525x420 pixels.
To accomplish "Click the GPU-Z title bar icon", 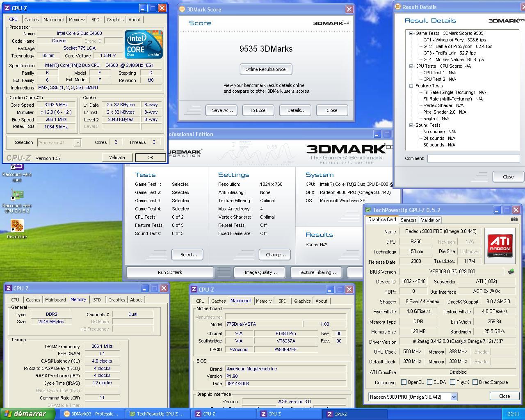I will point(368,210).
